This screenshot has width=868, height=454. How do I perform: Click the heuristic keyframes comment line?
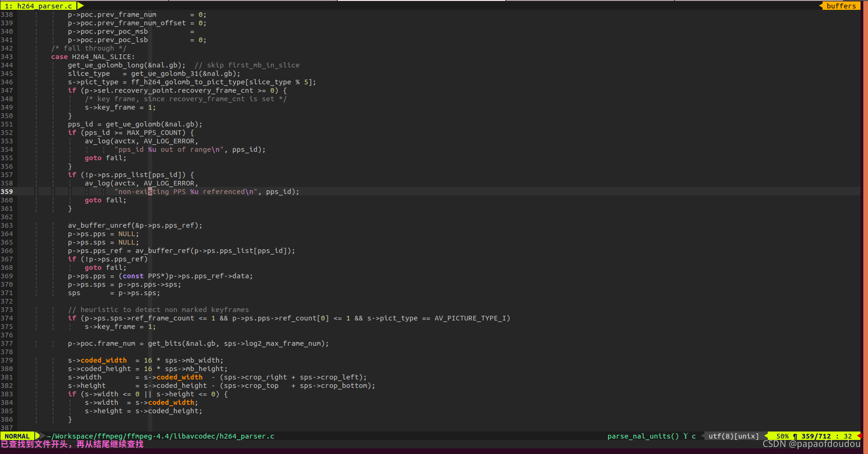coord(158,310)
